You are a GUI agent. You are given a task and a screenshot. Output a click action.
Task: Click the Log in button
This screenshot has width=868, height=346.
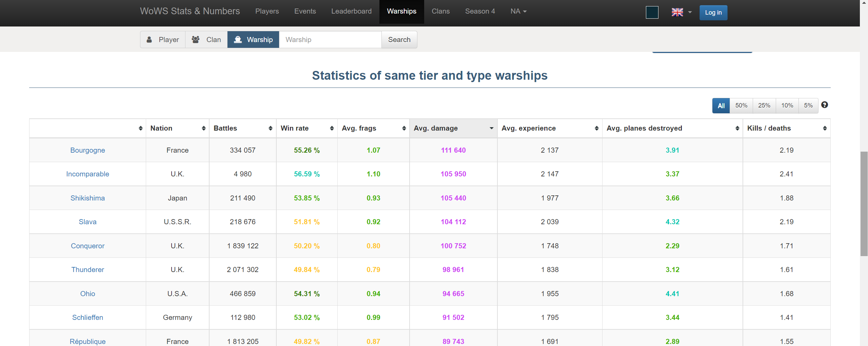pos(713,13)
